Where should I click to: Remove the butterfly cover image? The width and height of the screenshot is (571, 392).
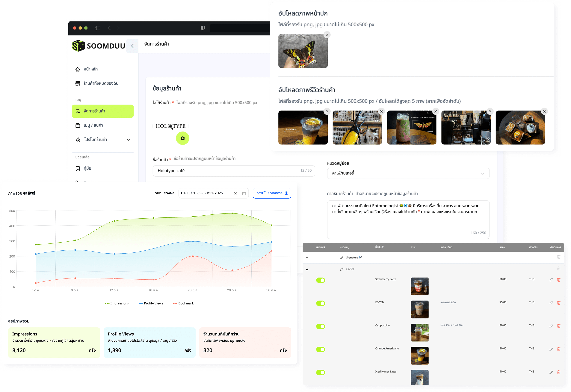coord(327,35)
